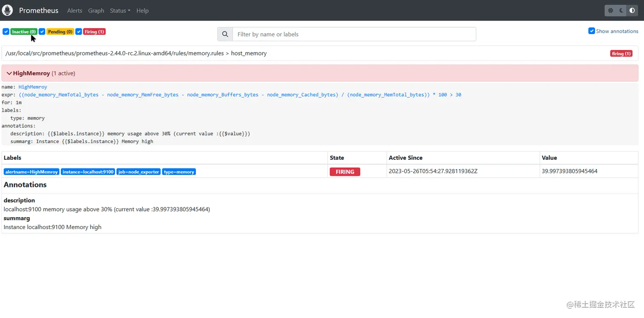This screenshot has width=644, height=318.
Task: Click the firing (1) group status badge
Action: 621,54
